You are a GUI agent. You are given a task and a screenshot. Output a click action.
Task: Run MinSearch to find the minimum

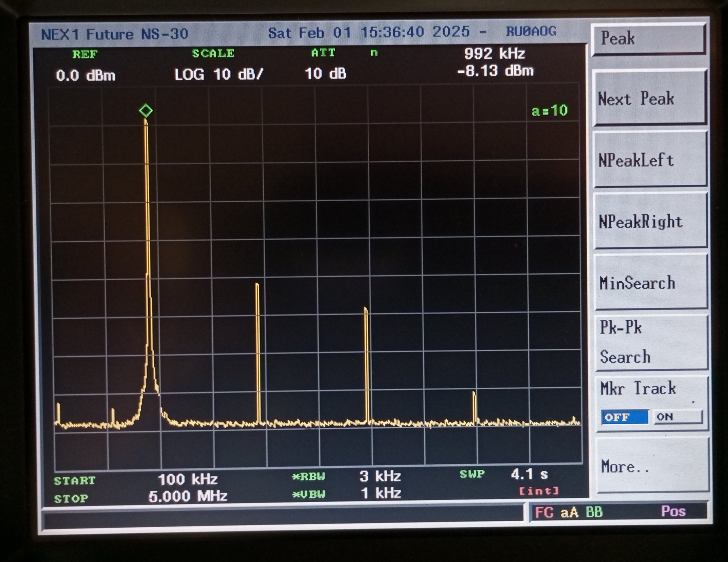point(650,283)
